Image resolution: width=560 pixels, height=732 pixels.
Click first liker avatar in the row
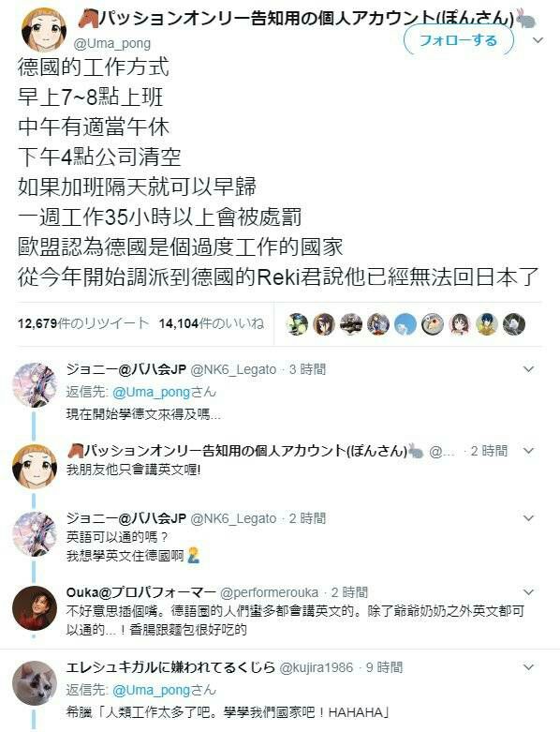tap(297, 324)
